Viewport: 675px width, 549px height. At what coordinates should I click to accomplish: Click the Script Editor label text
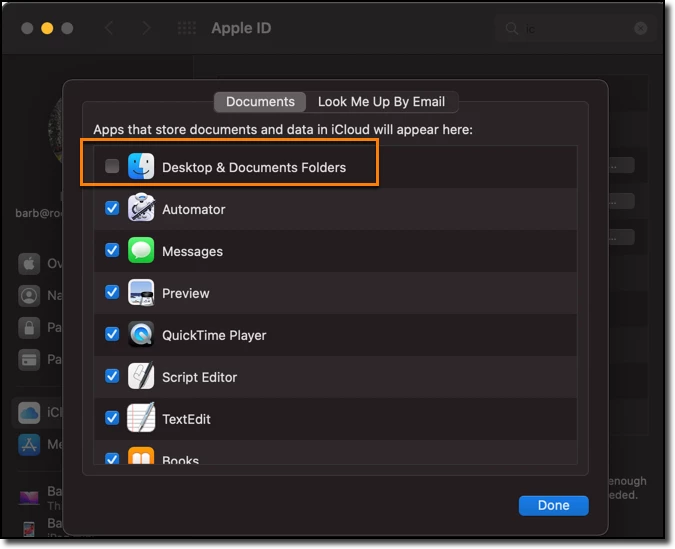pos(199,377)
